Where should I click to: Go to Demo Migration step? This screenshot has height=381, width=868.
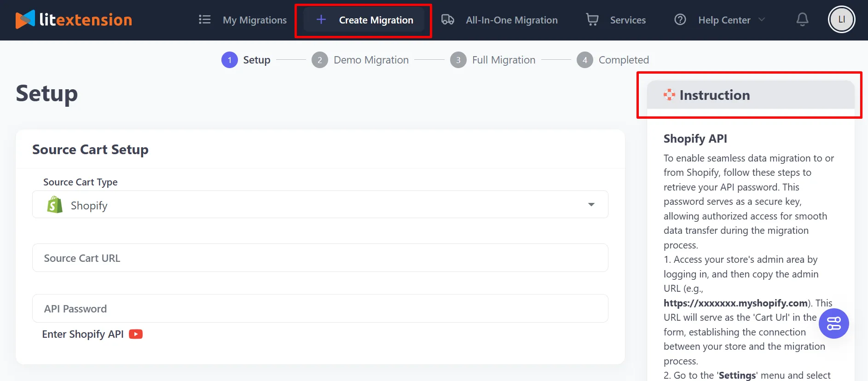point(371,60)
